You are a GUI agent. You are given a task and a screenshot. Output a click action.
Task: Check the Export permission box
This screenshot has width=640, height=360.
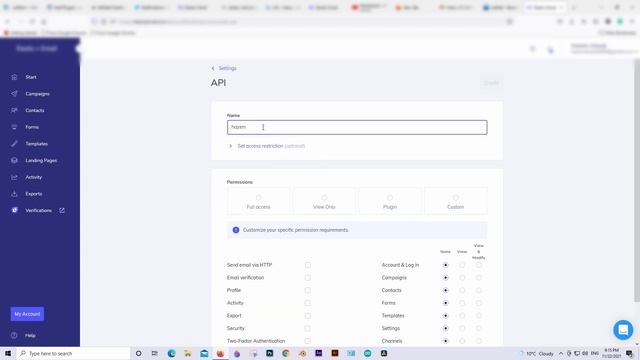307,316
